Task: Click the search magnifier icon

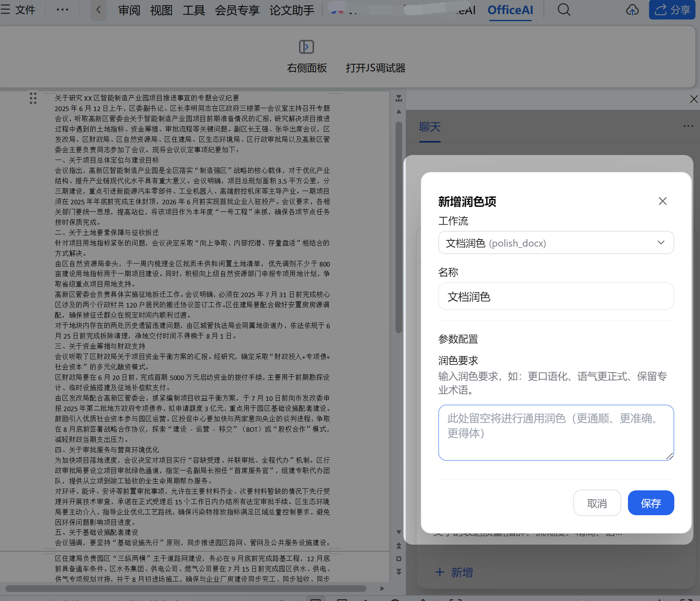Action: (x=564, y=10)
